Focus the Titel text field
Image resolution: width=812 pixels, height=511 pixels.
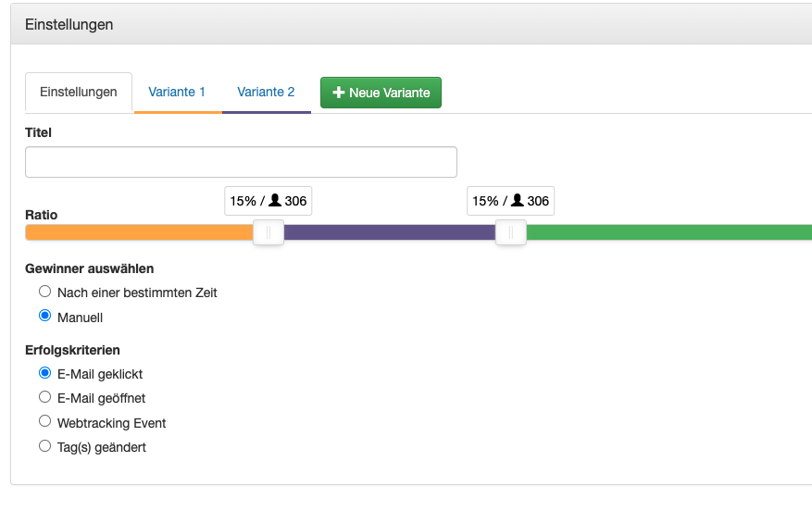click(241, 162)
